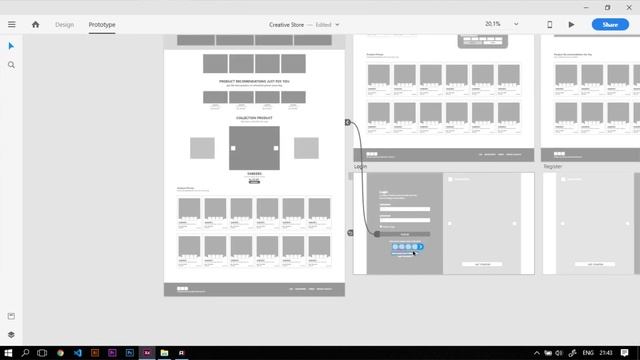Toggle the remember me checkbox in Login artboard

tap(381, 227)
